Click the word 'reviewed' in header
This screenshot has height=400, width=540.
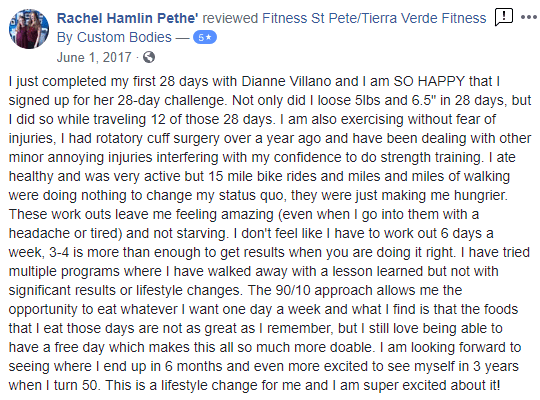[230, 18]
